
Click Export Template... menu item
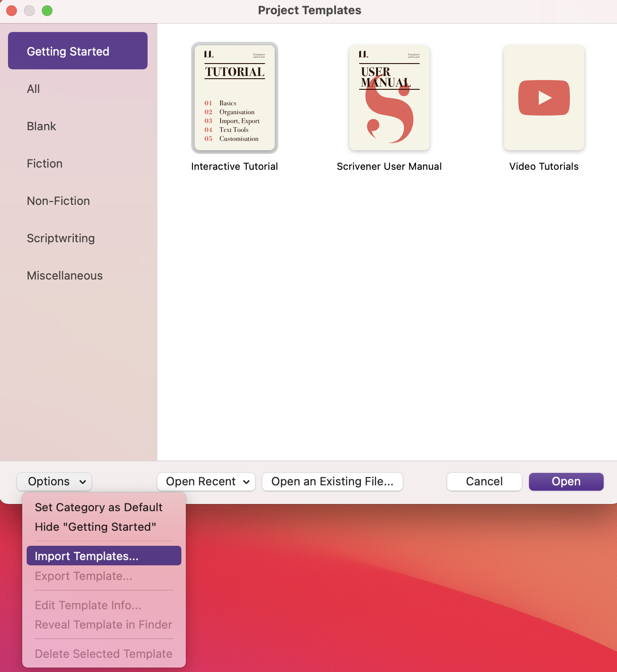pyautogui.click(x=104, y=576)
